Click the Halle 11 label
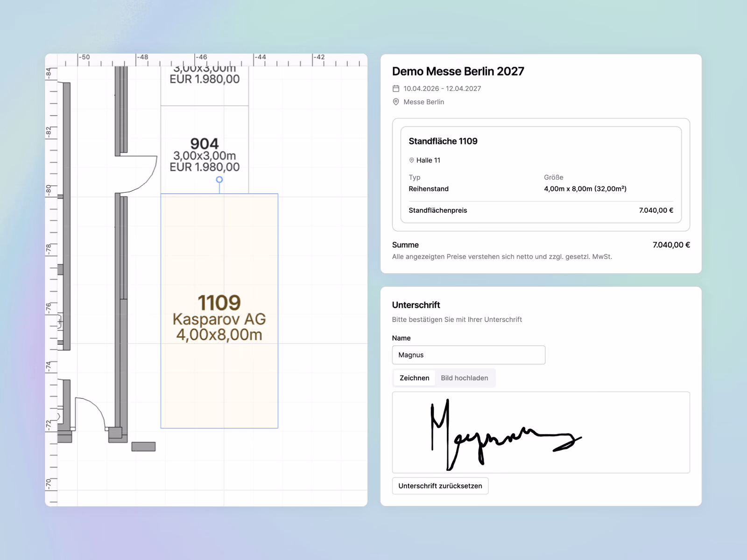 [428, 160]
